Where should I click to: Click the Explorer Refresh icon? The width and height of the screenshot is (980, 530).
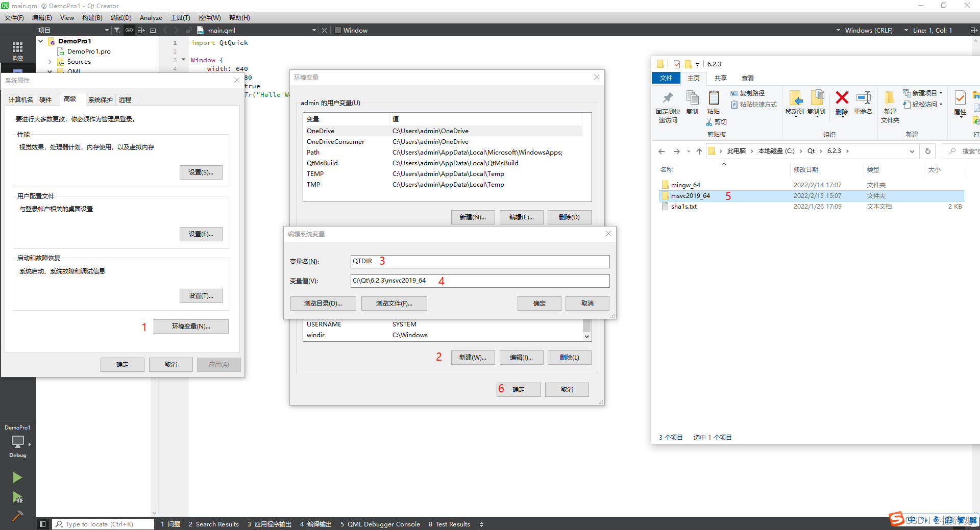[928, 151]
